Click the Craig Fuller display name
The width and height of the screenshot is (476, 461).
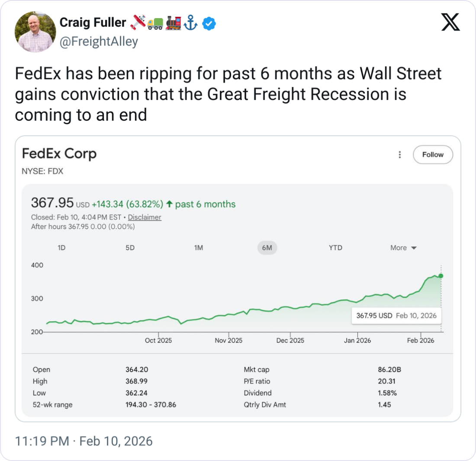93,22
